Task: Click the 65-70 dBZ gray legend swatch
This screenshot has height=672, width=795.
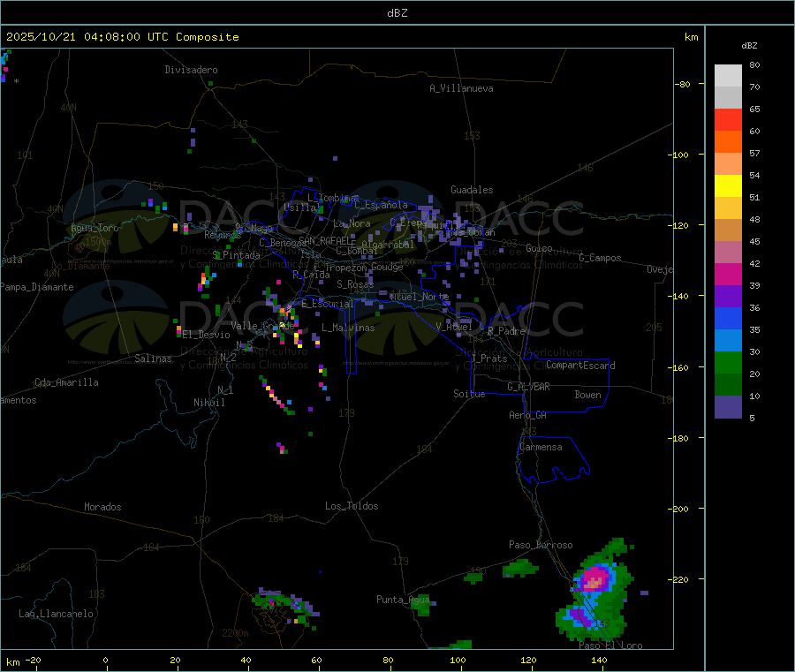Action: point(728,97)
